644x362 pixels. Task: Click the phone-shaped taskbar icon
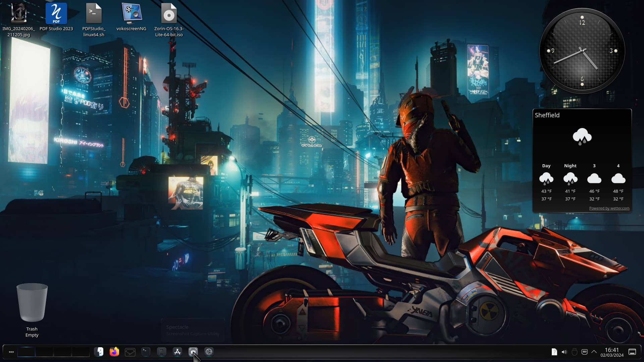click(x=162, y=352)
